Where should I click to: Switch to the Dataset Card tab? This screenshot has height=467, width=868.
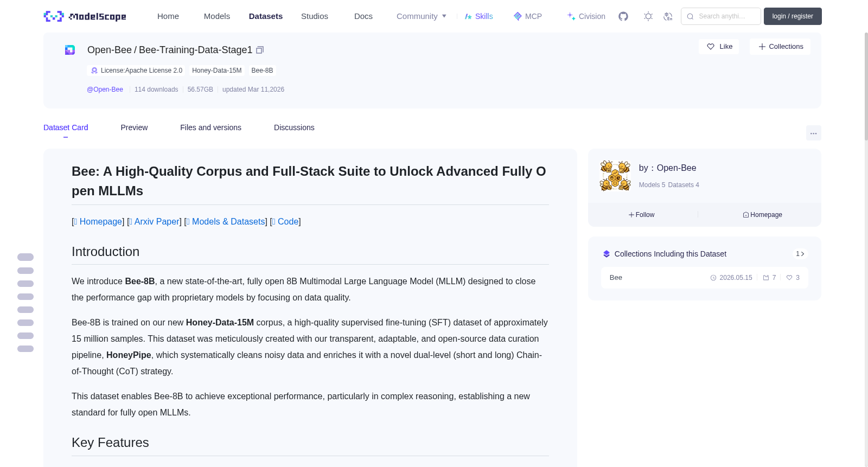click(x=66, y=127)
